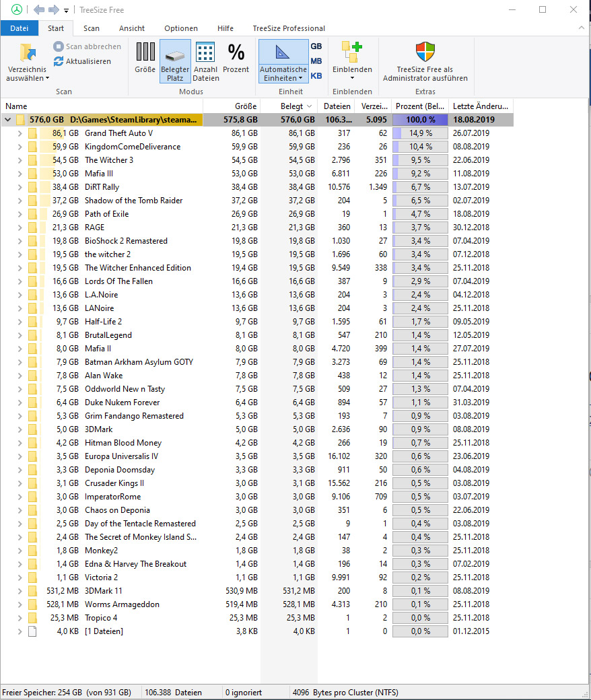Select the RAGE folder icon

click(x=32, y=228)
